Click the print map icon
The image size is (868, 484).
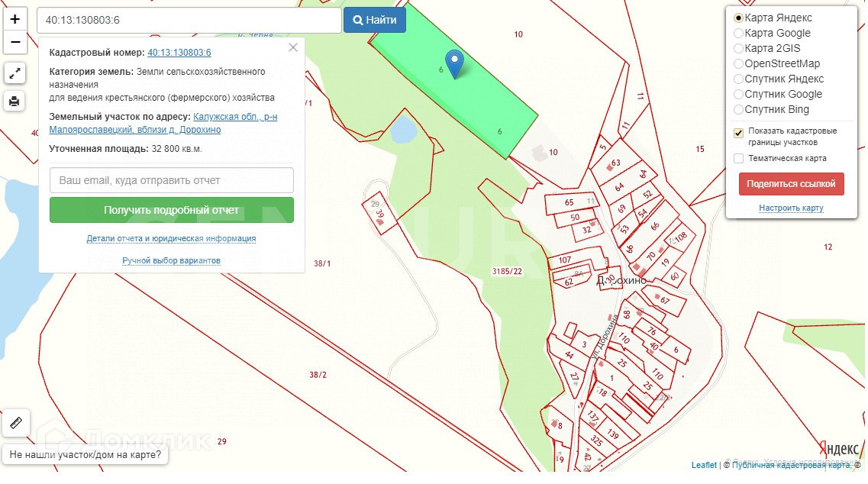coord(15,100)
